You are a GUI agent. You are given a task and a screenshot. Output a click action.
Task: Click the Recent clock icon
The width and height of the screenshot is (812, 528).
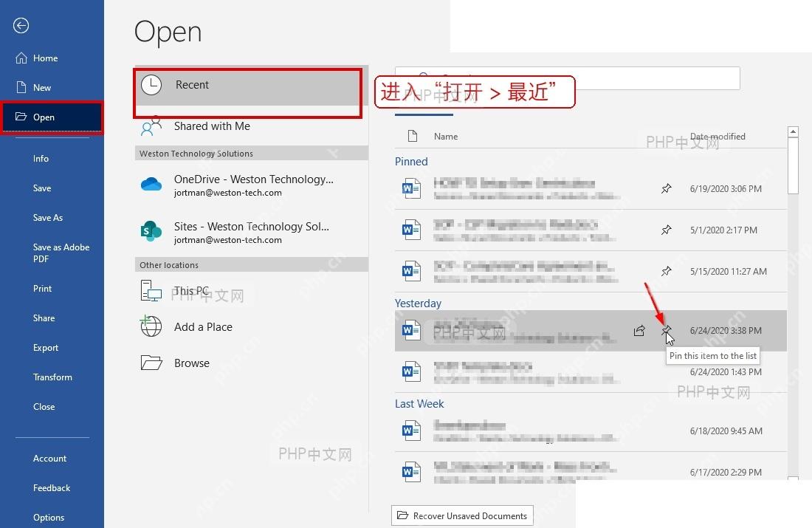[x=151, y=85]
